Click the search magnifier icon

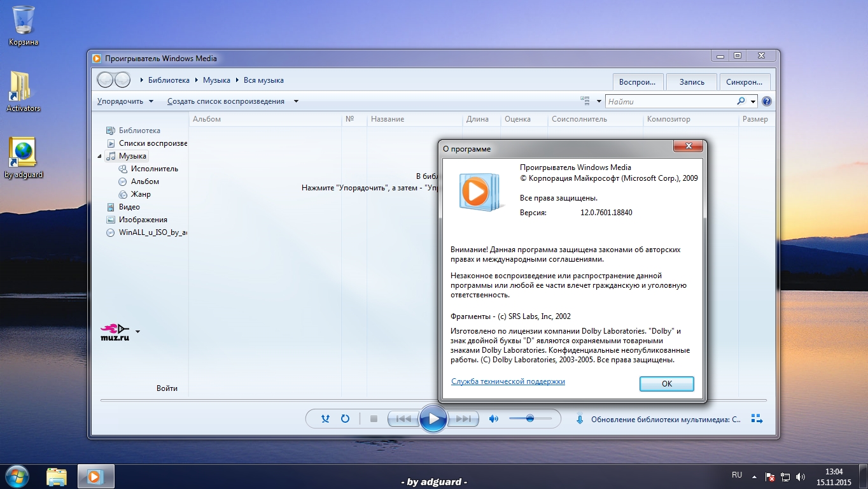741,101
